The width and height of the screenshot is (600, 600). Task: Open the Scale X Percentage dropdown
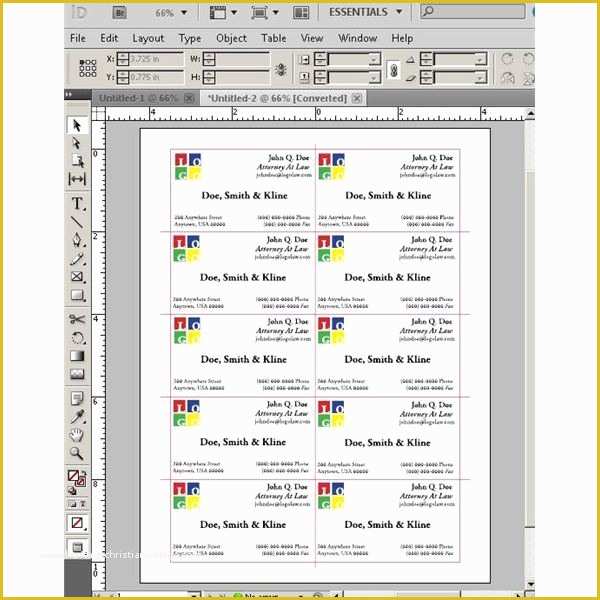(375, 59)
